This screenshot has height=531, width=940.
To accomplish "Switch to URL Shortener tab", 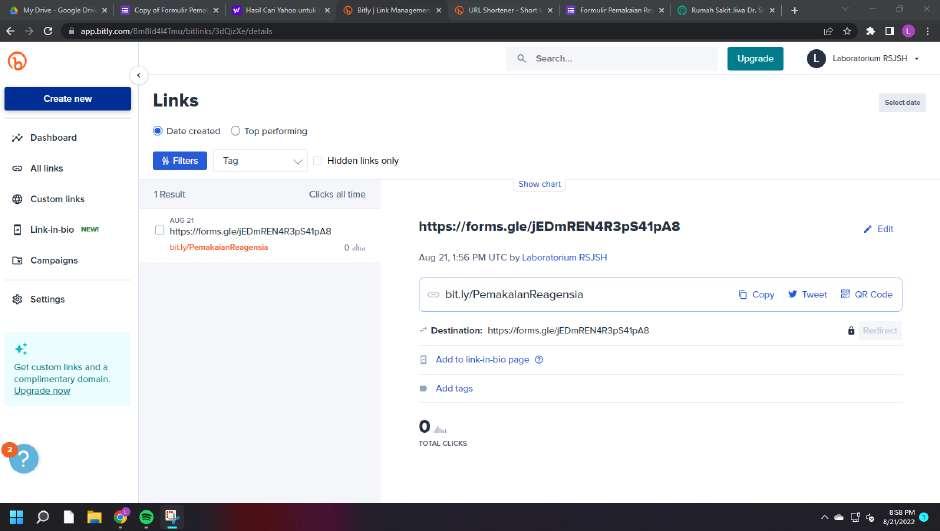I will point(503,10).
